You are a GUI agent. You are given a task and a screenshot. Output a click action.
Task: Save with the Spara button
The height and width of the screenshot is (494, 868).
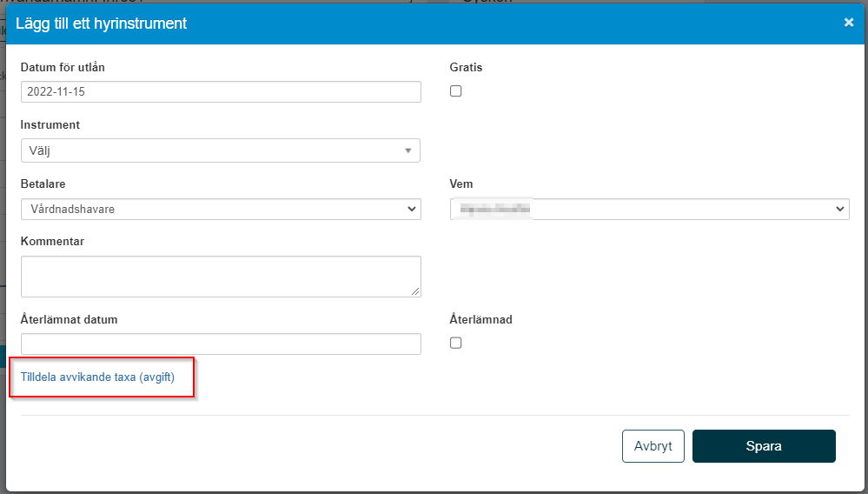coord(764,446)
